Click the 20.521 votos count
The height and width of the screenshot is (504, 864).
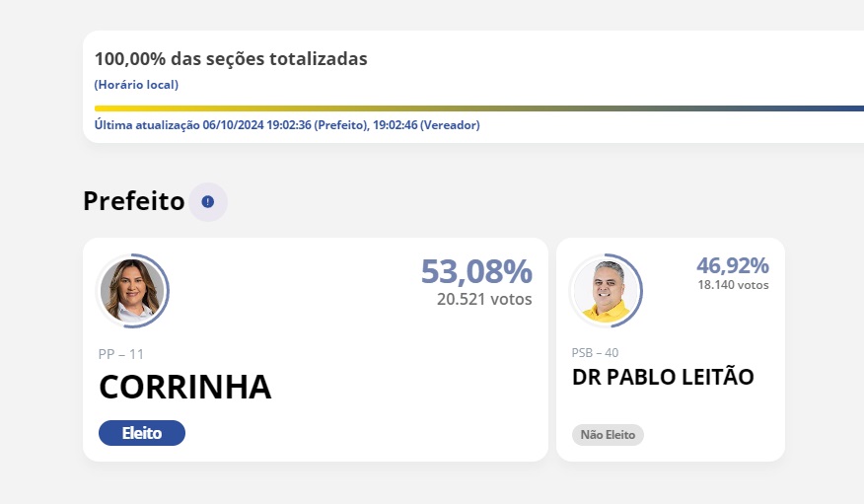coord(484,299)
